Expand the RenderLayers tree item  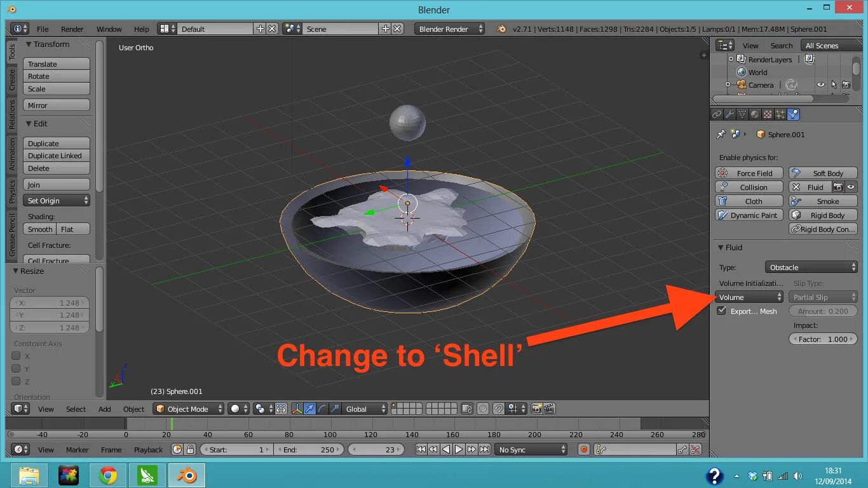click(x=731, y=59)
